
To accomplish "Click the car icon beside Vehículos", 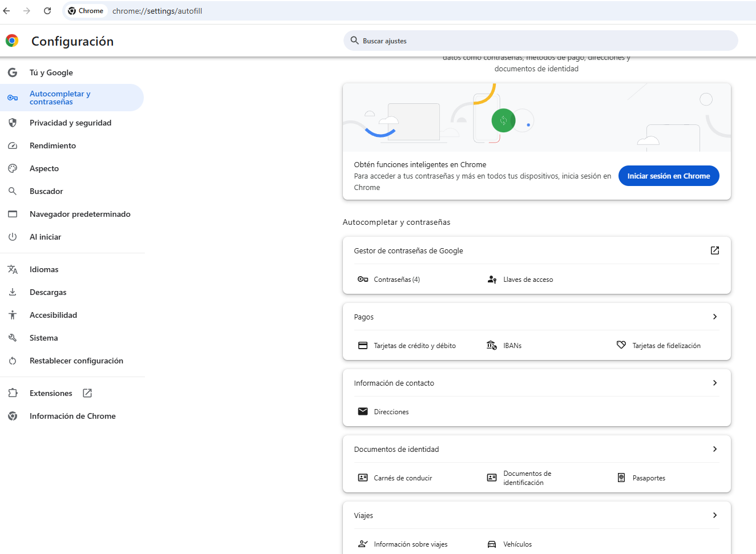I will point(492,544).
